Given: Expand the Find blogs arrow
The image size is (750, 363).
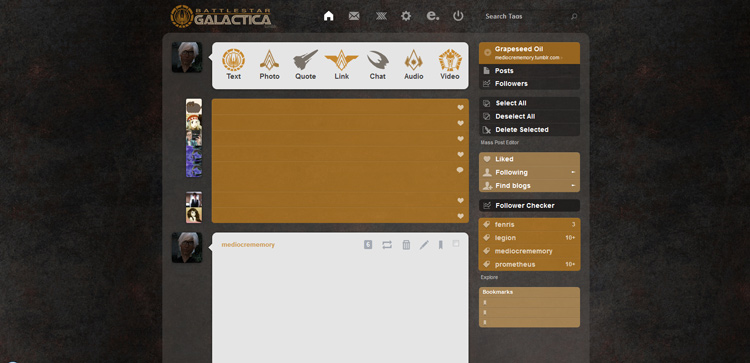Looking at the screenshot, I should [573, 186].
